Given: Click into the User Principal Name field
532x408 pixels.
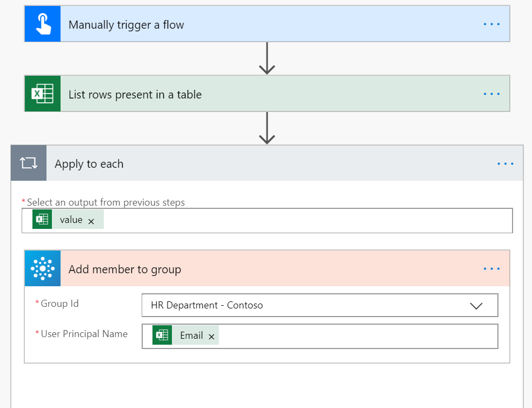Looking at the screenshot, I should point(357,337).
